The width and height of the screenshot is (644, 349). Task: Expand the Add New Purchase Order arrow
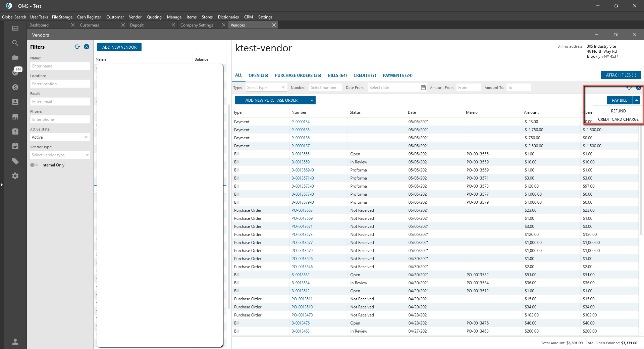pyautogui.click(x=312, y=100)
